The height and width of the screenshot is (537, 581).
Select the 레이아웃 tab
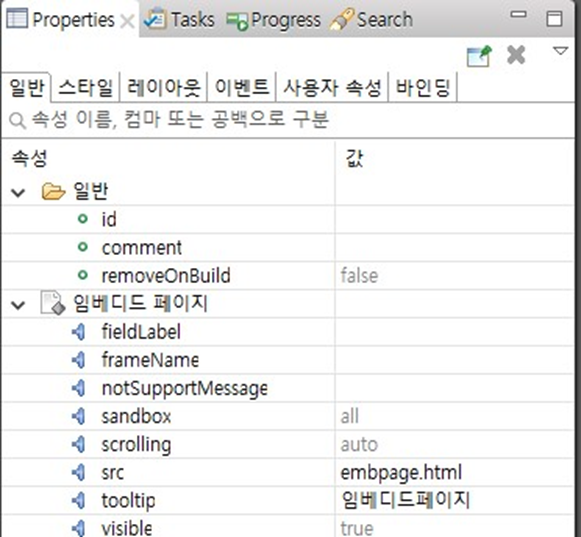[163, 87]
